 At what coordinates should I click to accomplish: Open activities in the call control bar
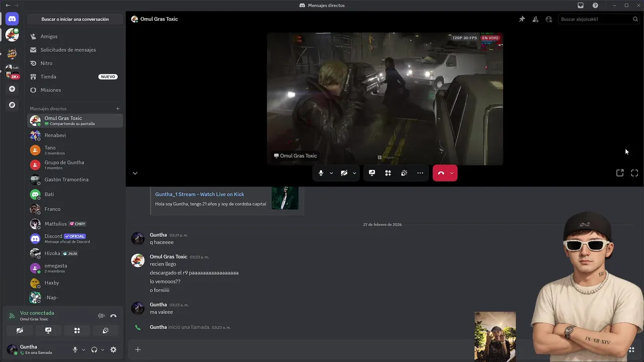click(388, 173)
